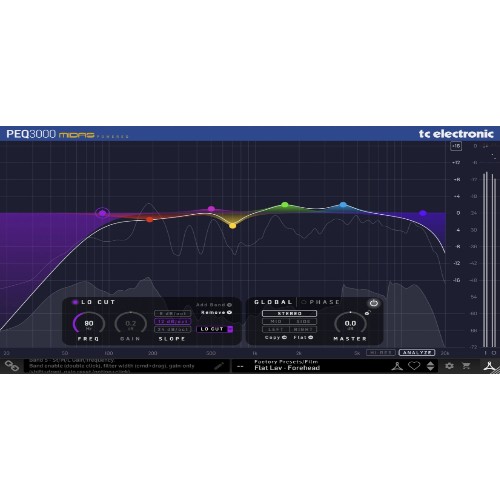The image size is (500, 500).
Task: Open settings with the gear icon
Action: 449,366
